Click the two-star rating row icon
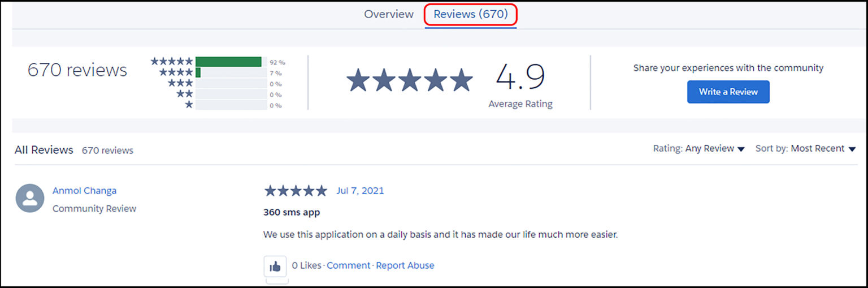The image size is (868, 288). click(185, 94)
